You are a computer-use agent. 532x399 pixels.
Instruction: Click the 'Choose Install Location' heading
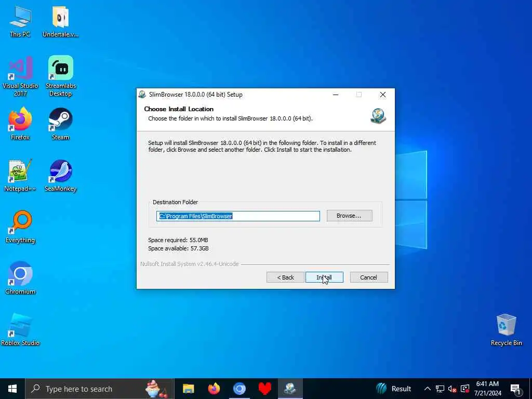pos(179,109)
